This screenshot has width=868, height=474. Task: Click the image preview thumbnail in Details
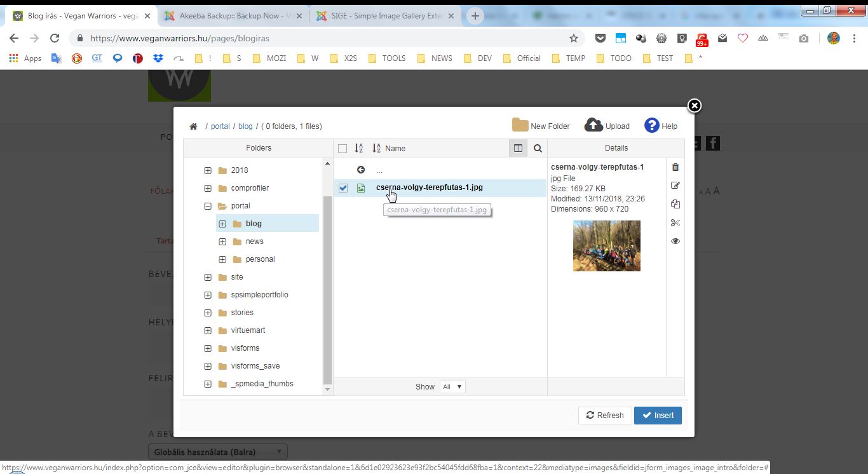click(x=606, y=246)
